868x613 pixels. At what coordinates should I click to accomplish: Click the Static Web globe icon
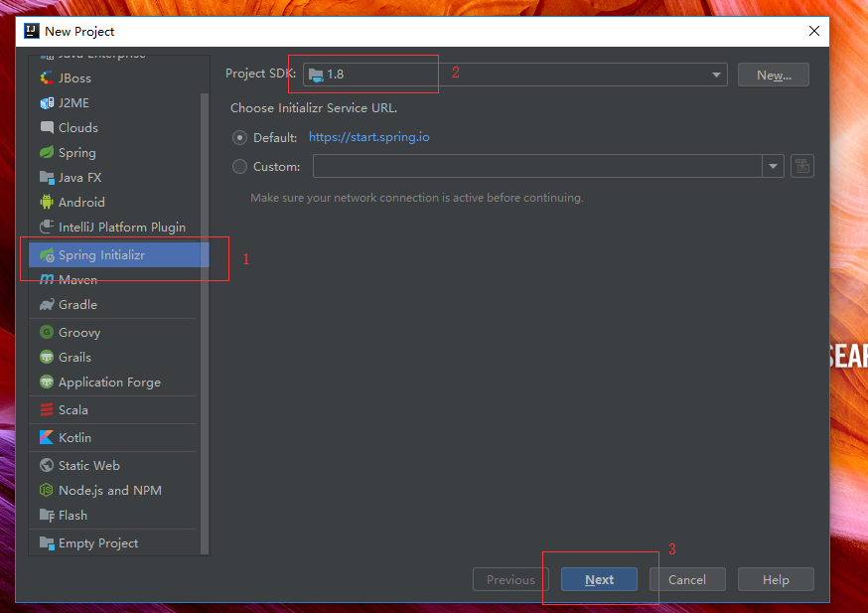pos(47,465)
